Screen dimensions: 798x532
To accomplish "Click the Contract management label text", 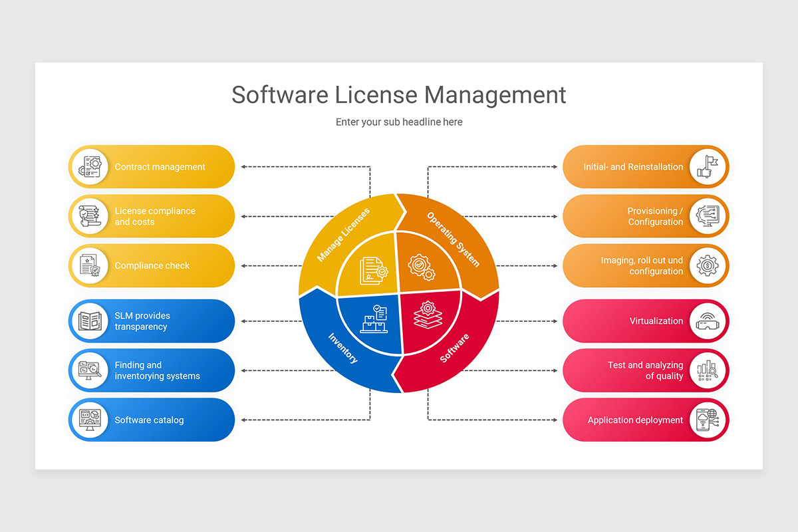I will click(160, 167).
